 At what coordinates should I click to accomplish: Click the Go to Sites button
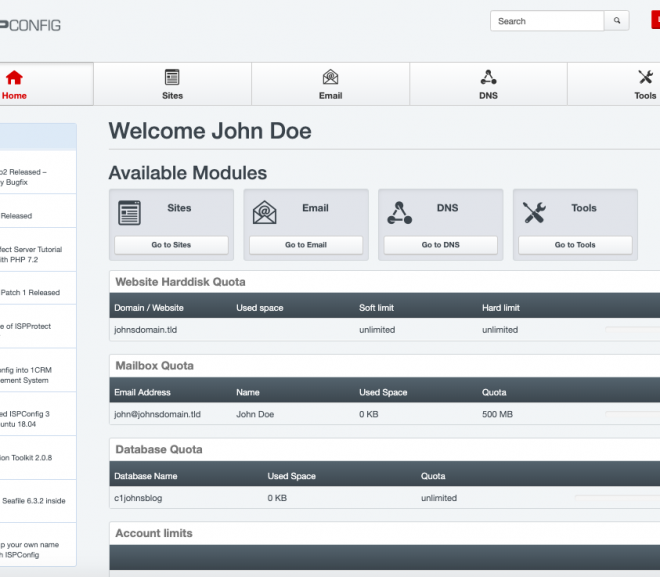(x=171, y=245)
